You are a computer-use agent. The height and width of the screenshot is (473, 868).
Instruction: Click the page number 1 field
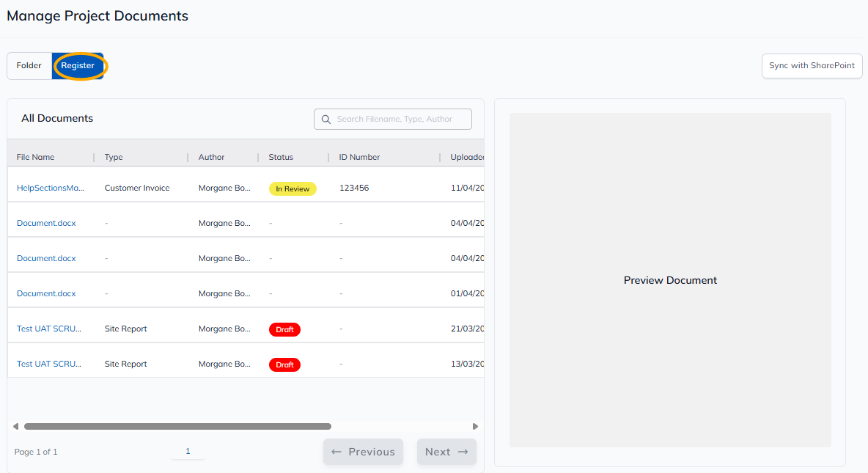coord(188,452)
